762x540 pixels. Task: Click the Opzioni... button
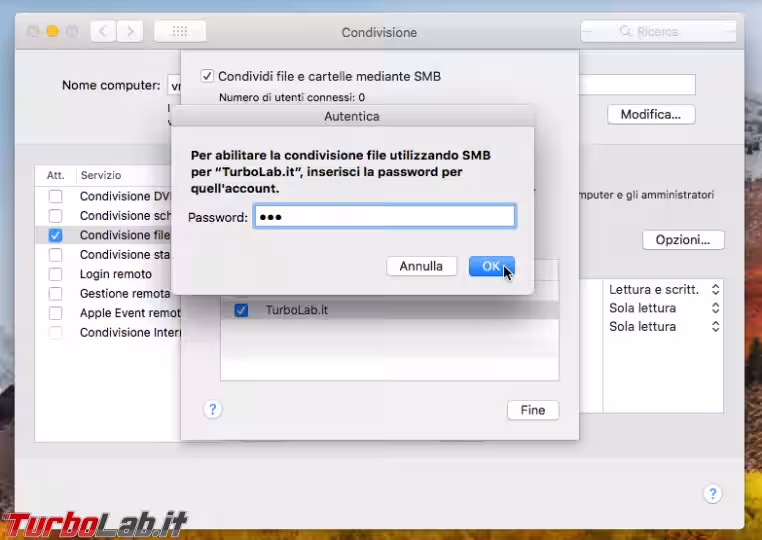pyautogui.click(x=683, y=240)
